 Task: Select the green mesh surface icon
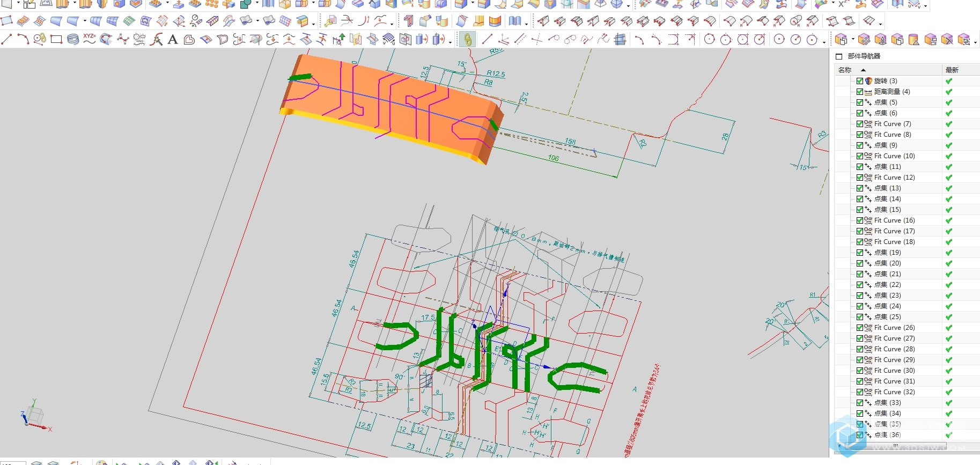point(129,21)
